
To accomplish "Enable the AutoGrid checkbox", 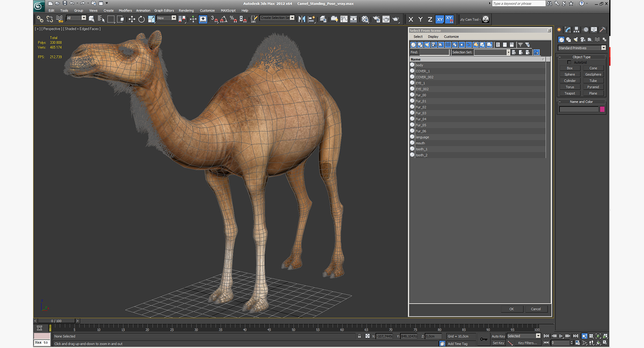I will (569, 63).
